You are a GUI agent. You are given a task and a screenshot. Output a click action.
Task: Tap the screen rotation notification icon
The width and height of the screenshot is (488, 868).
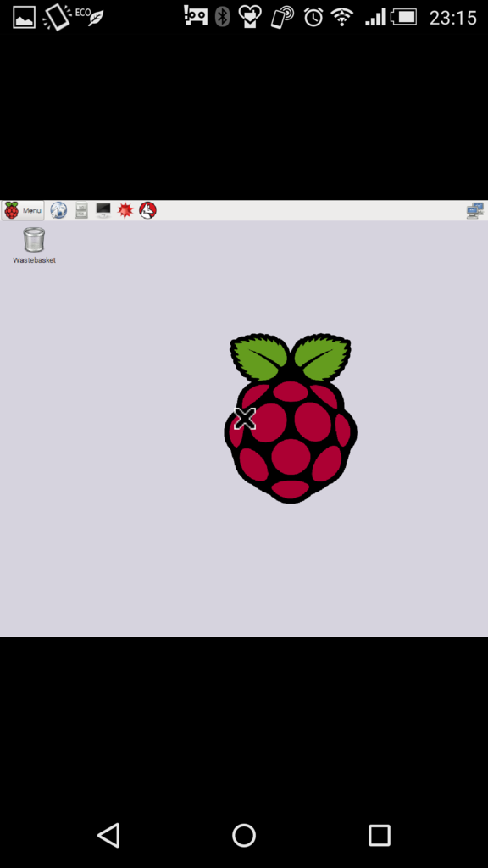(57, 17)
